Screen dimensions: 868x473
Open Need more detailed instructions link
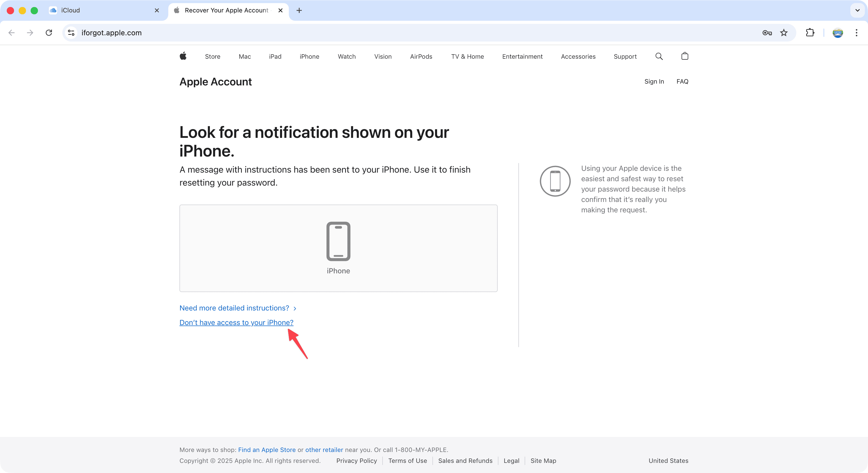(234, 308)
